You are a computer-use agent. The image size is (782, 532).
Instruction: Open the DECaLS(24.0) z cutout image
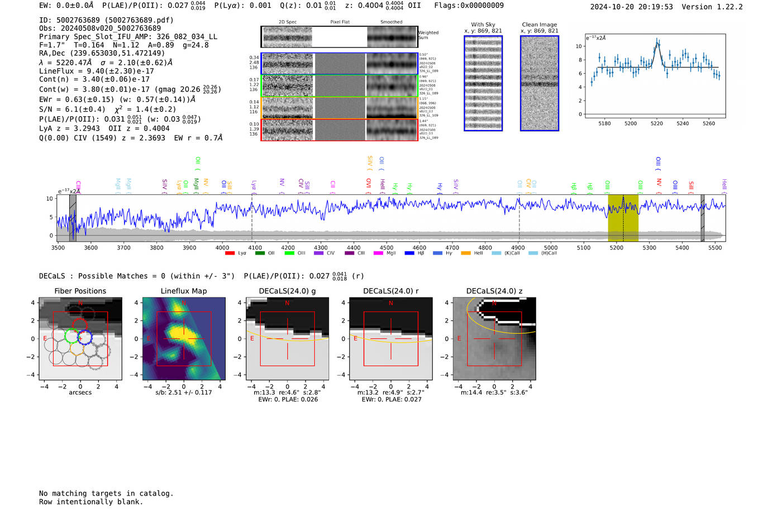tap(494, 339)
